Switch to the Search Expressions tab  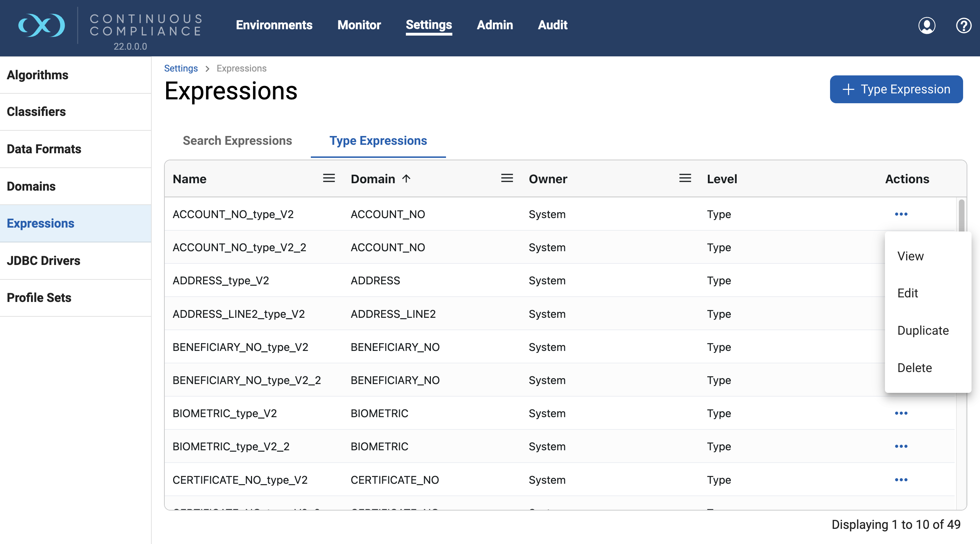(237, 141)
